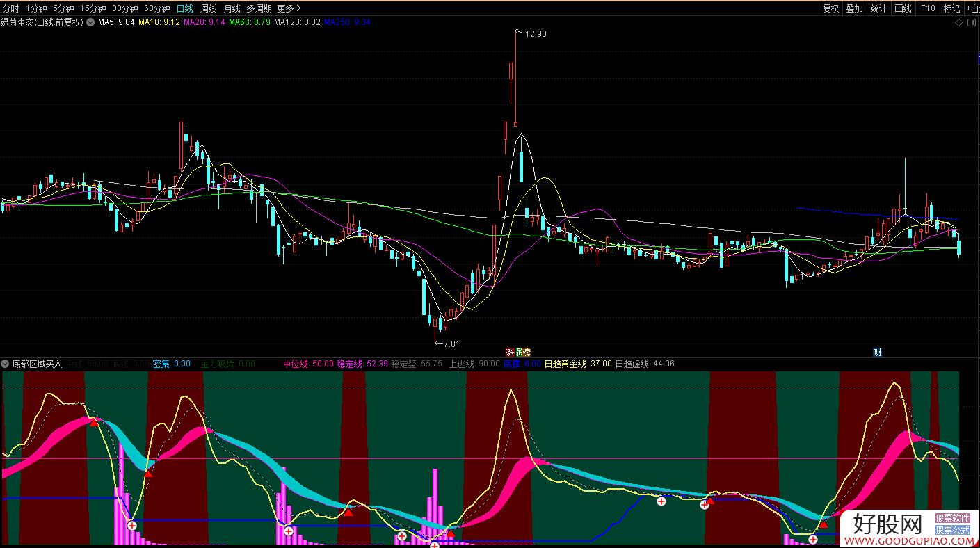
Task: Click the MA20: 9.14 label
Action: 204,22
